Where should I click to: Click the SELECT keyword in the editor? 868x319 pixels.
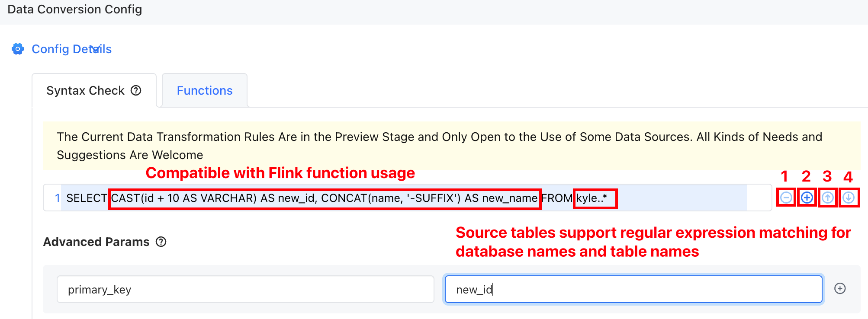point(87,198)
